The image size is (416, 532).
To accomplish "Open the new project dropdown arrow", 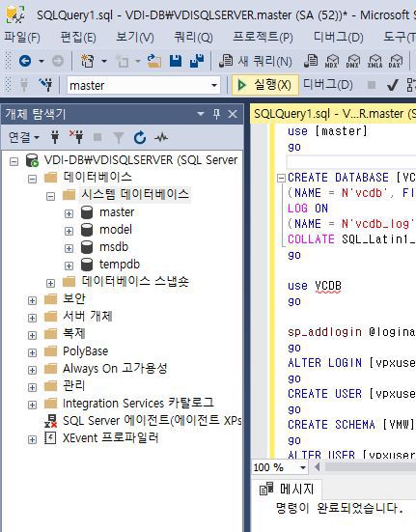I will click(104, 62).
